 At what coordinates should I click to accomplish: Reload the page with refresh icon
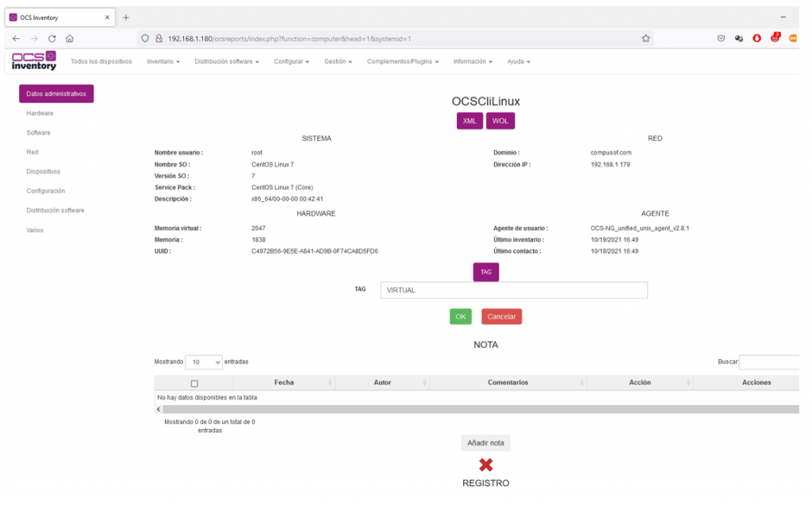tap(52, 38)
